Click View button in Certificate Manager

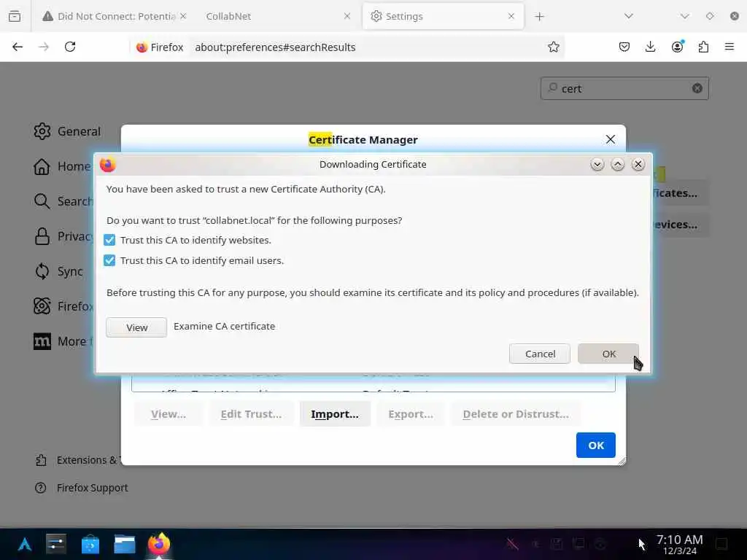tap(169, 414)
